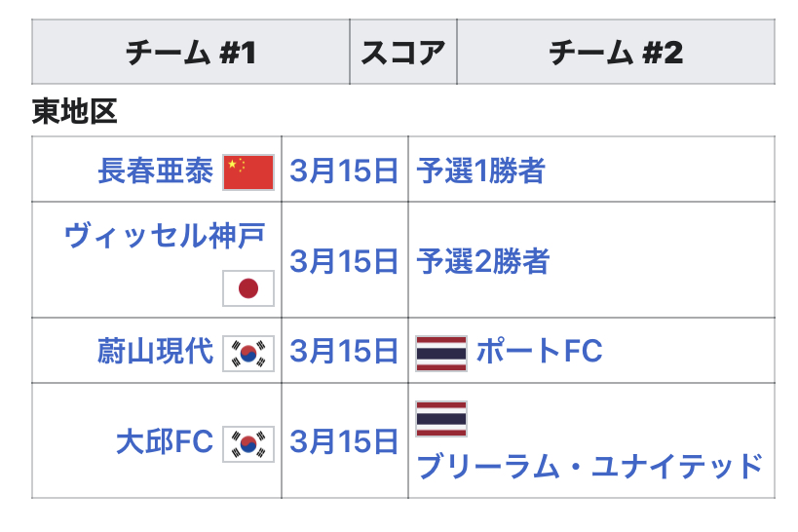Open the 予選2勝者 link
Image resolution: width=798 pixels, height=532 pixels.
click(482, 261)
